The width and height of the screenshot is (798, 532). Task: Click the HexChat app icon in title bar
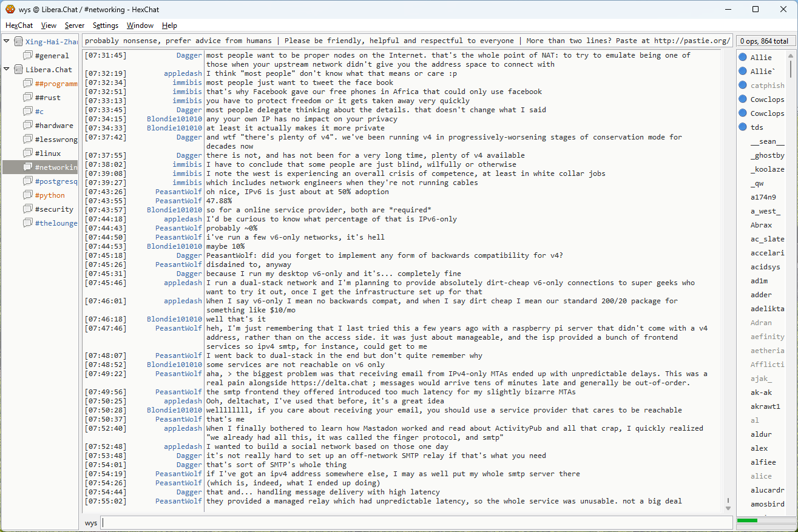10,9
